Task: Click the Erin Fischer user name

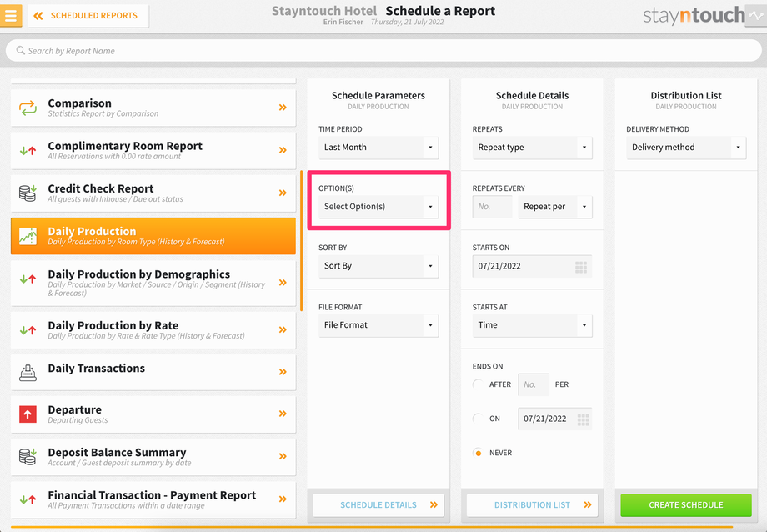Action: (343, 22)
